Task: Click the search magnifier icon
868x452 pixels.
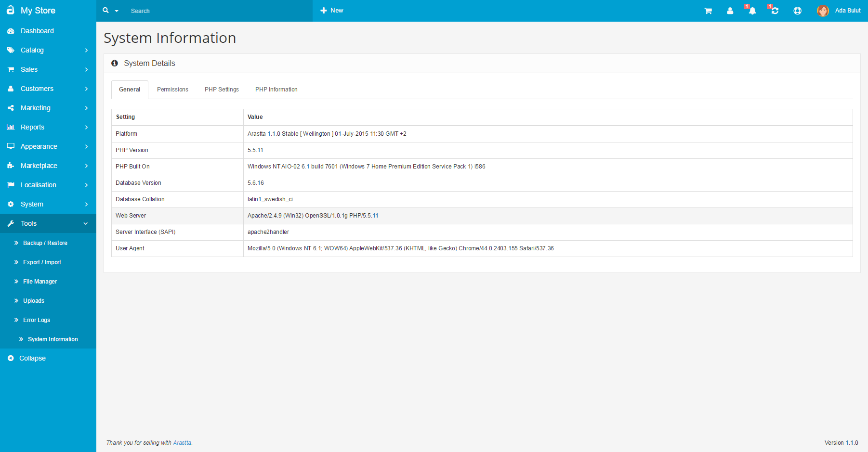Action: pyautogui.click(x=105, y=10)
